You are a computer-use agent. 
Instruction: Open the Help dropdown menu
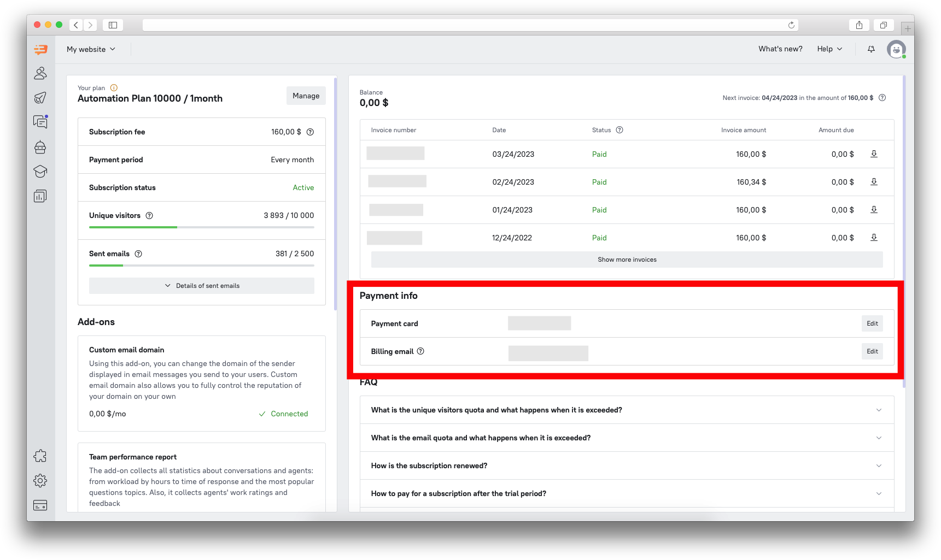point(829,49)
